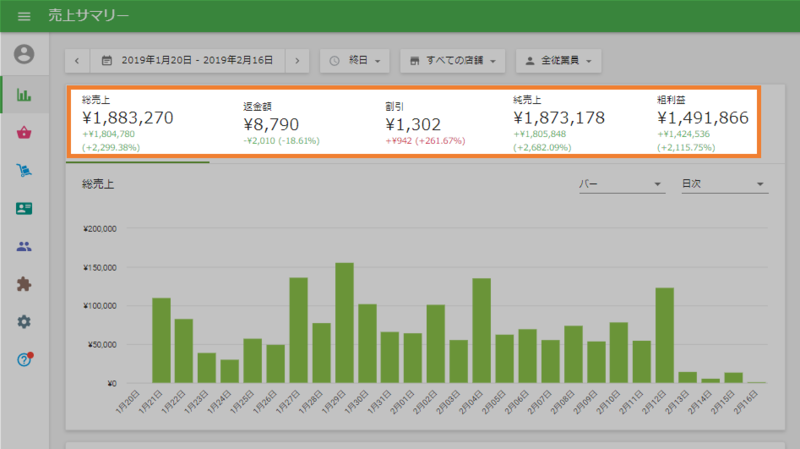This screenshot has width=800, height=449.
Task: Go to previous date range arrow
Action: (x=78, y=61)
